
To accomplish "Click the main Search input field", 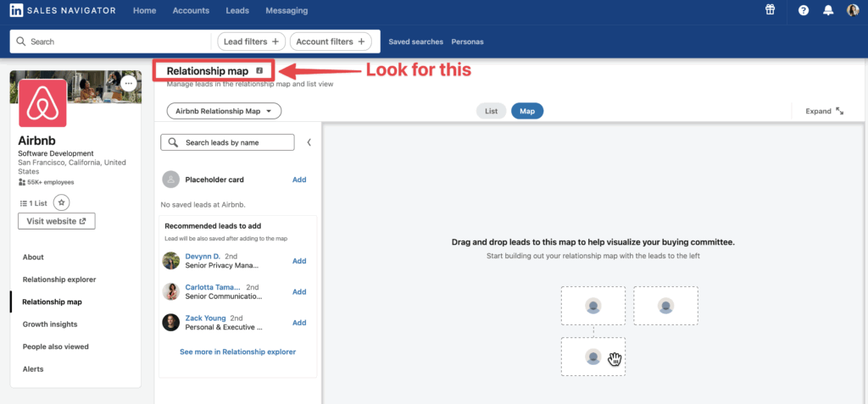I will 111,42.
